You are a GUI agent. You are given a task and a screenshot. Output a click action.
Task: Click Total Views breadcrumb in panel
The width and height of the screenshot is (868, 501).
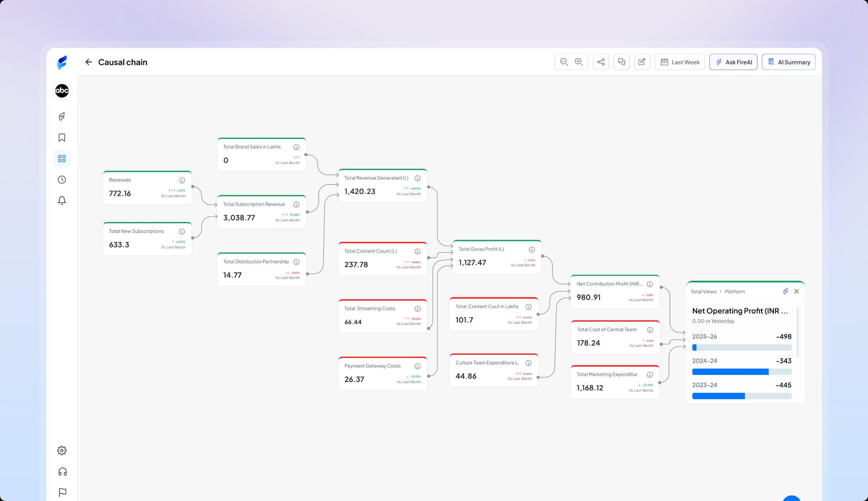(x=703, y=292)
